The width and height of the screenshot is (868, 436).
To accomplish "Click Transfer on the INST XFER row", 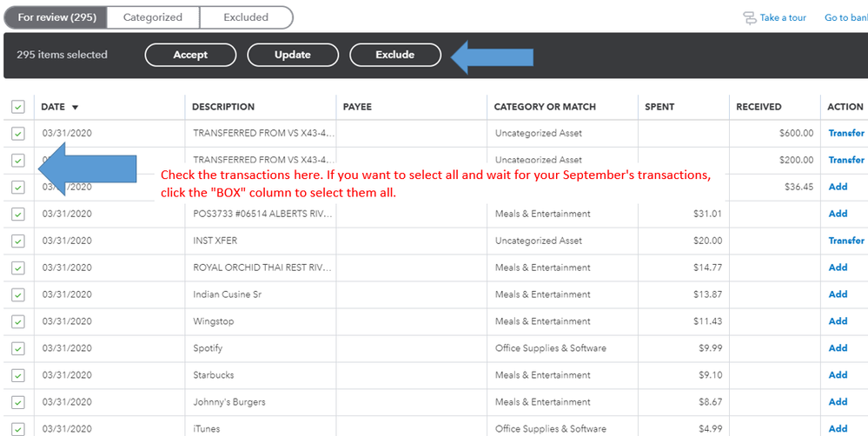I will coord(846,241).
